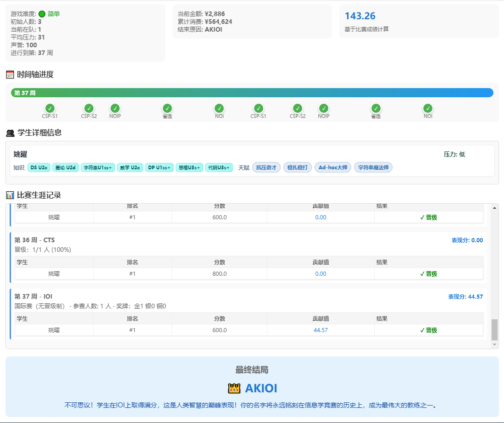
Task: Select the second 省选 checkmark on timeline
Action: pyautogui.click(x=376, y=108)
